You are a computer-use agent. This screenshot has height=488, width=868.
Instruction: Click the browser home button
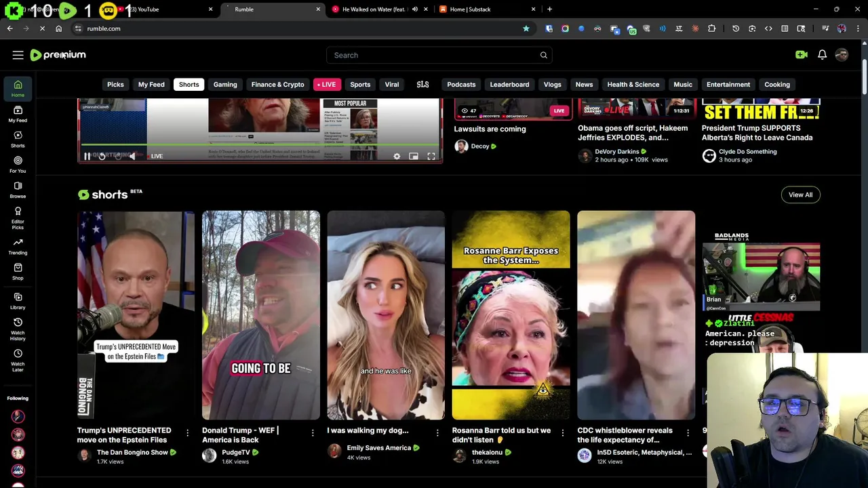(x=58, y=28)
